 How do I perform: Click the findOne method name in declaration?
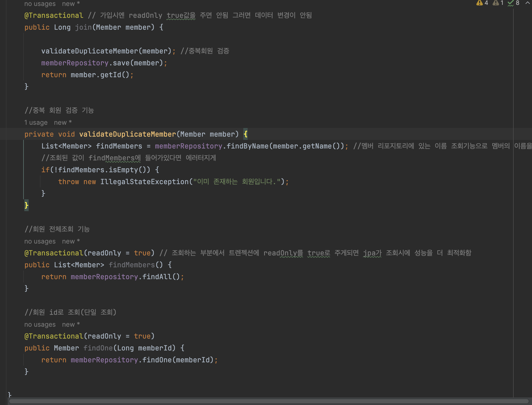(x=98, y=348)
